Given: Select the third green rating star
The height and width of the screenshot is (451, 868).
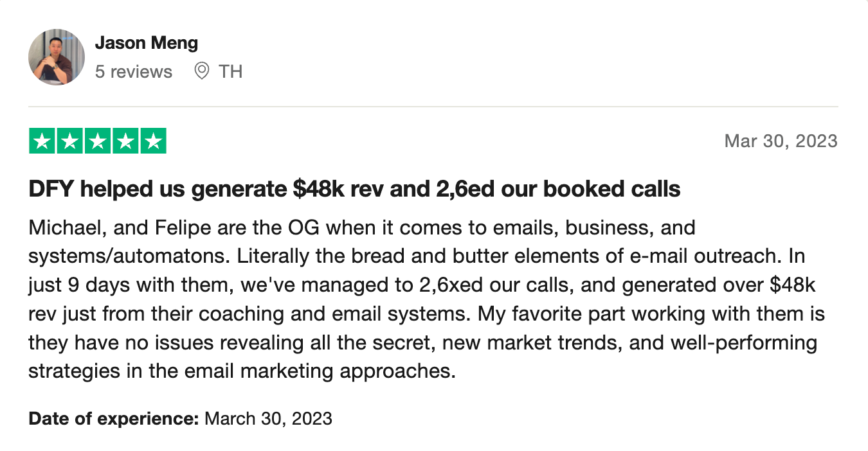Looking at the screenshot, I should (98, 141).
